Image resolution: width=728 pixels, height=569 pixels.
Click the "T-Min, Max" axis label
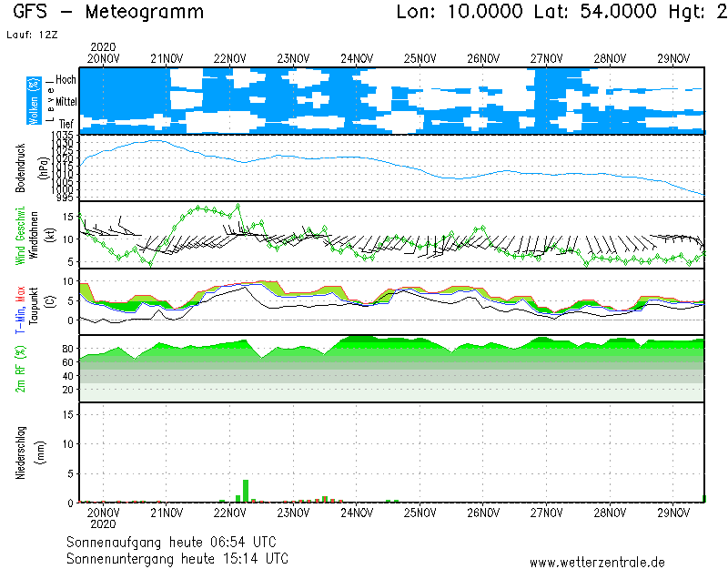20,310
